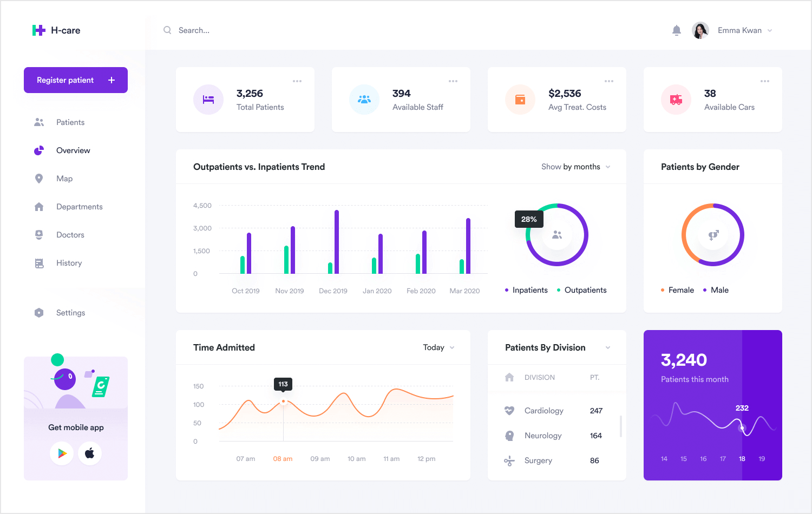The width and height of the screenshot is (812, 514).
Task: Click the Departments home icon
Action: (x=38, y=206)
